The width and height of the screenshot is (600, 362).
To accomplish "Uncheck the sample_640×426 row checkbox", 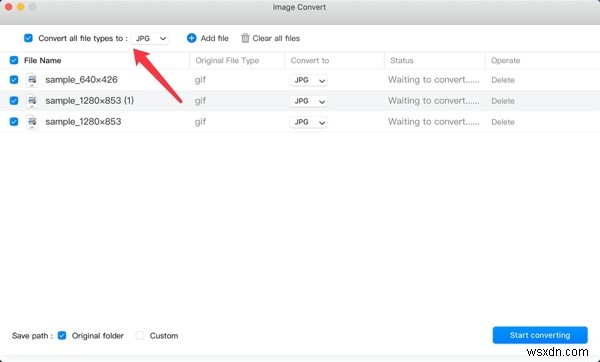I will point(14,80).
